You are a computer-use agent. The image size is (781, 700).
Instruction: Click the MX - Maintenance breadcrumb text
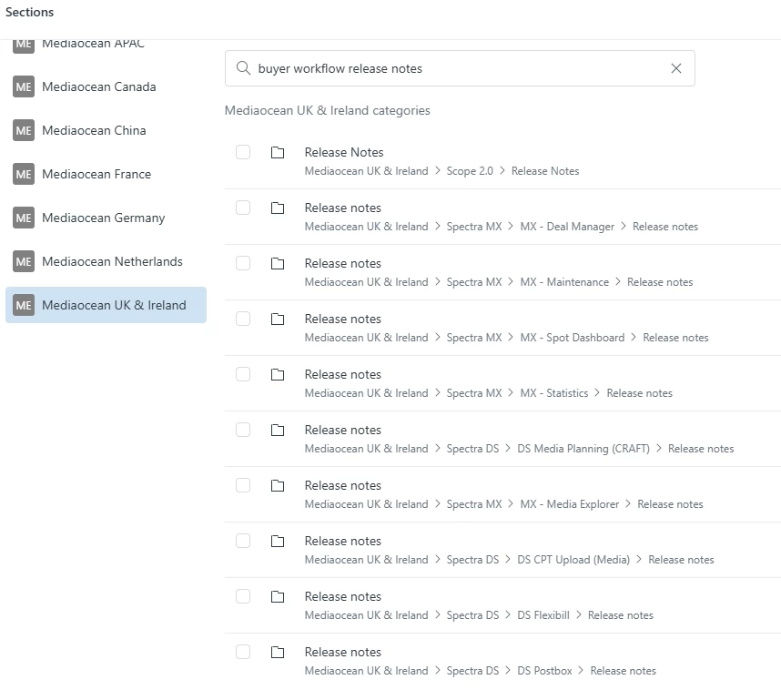click(564, 282)
